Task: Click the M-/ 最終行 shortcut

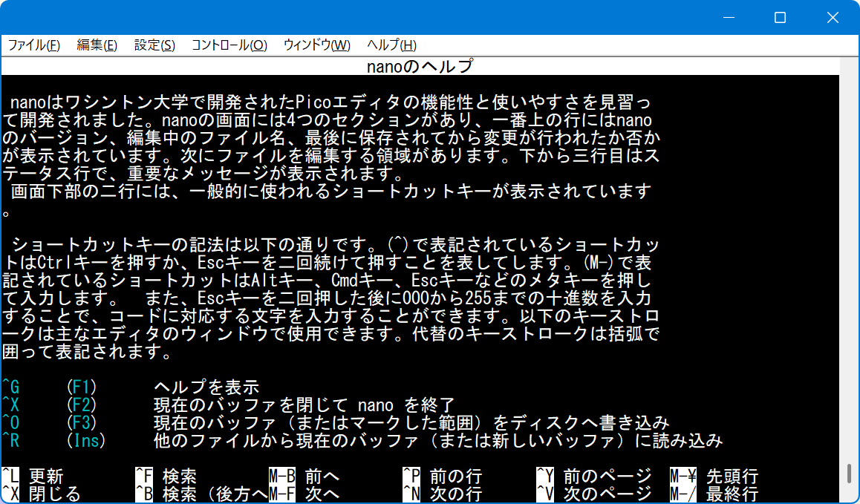Action: point(714,494)
